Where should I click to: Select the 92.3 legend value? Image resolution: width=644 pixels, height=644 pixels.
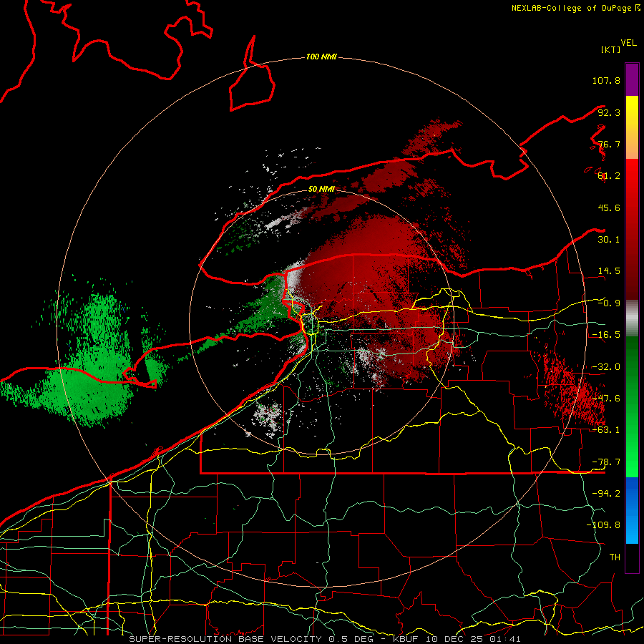coord(609,112)
